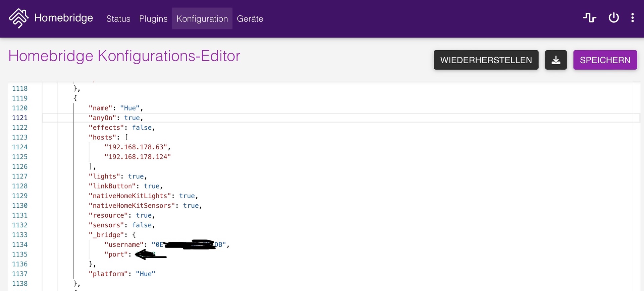Click the "platform": "Hue" line
This screenshot has height=291, width=644.
point(122,274)
